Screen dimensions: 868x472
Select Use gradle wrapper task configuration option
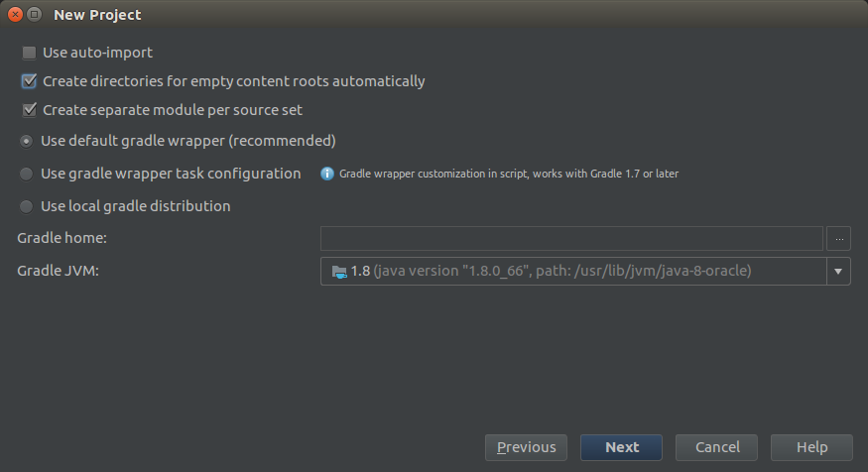click(26, 174)
